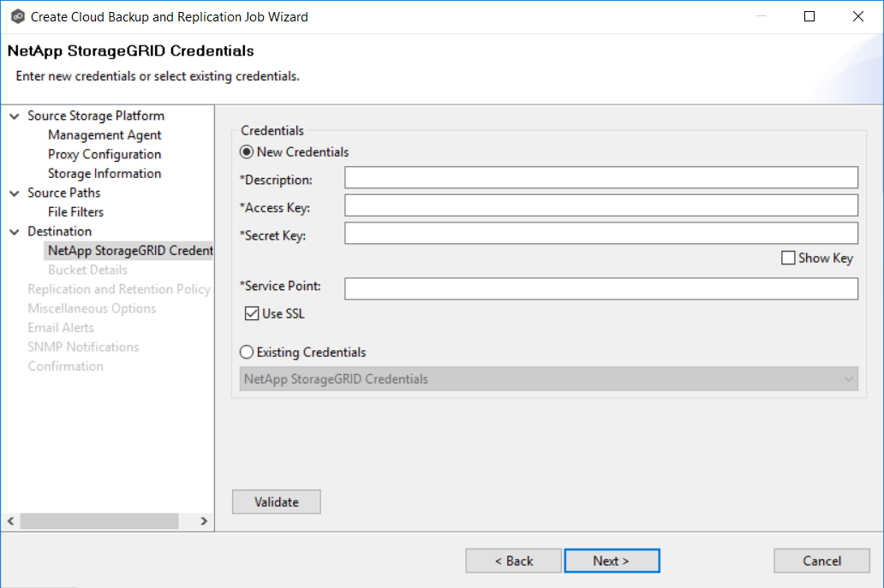Click the horizontal scrollbar thumb in tree panel
This screenshot has height=588, width=884.
(99, 521)
